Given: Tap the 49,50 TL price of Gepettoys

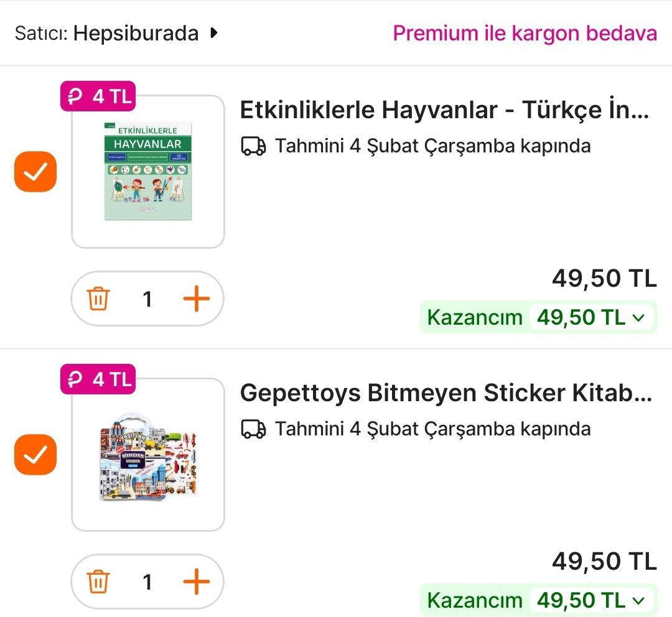Looking at the screenshot, I should coord(604,562).
